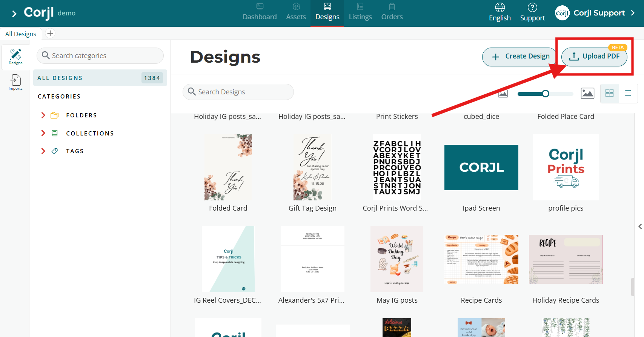Click the TAGS tag icon
Image resolution: width=644 pixels, height=337 pixels.
click(x=55, y=151)
